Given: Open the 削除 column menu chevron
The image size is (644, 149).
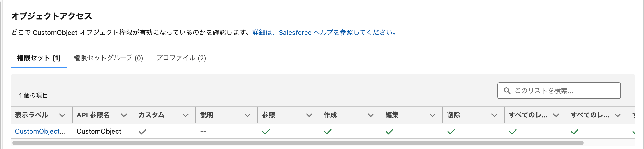Looking at the screenshot, I should (x=494, y=115).
